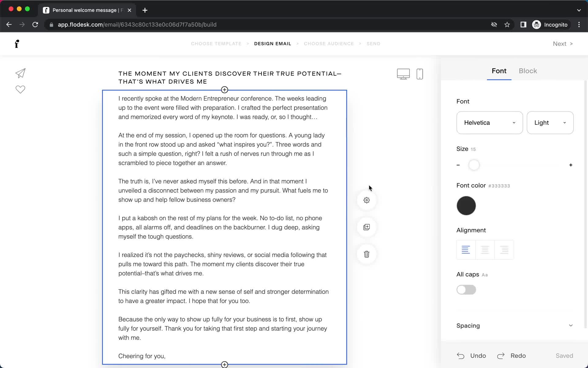Open the font family dropdown
This screenshot has width=588, height=368.
click(x=489, y=123)
